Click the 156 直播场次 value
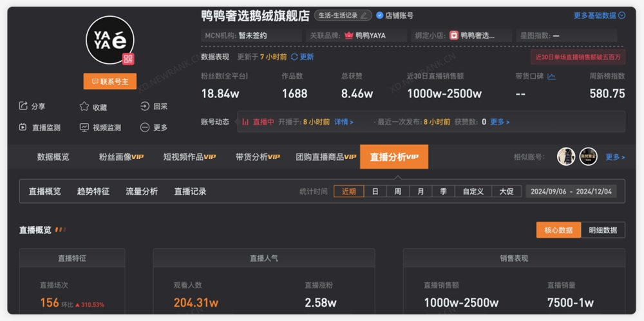This screenshot has width=644, height=321. (x=50, y=303)
